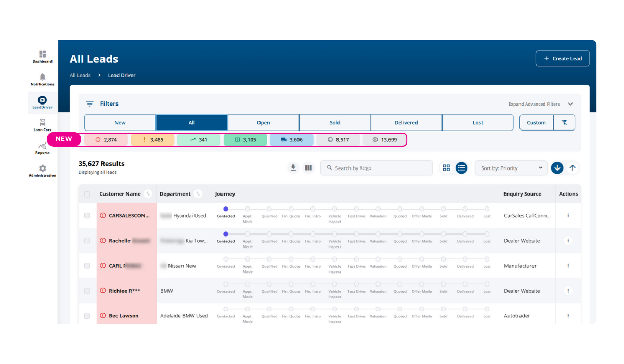Select the New filter tab

click(120, 123)
